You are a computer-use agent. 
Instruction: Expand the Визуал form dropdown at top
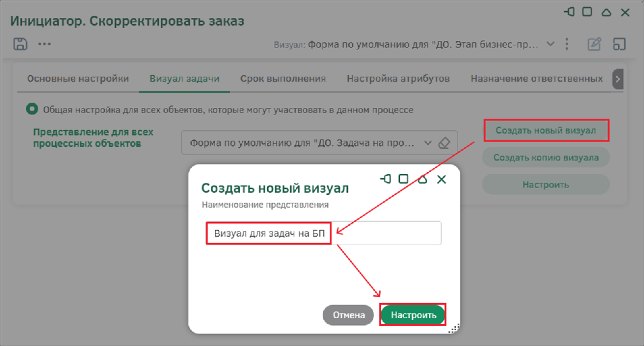coord(550,44)
